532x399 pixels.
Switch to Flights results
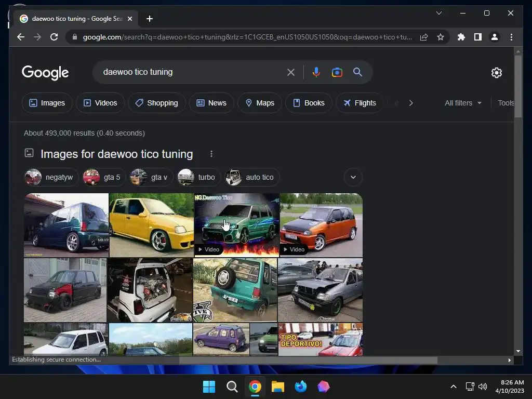pos(360,103)
